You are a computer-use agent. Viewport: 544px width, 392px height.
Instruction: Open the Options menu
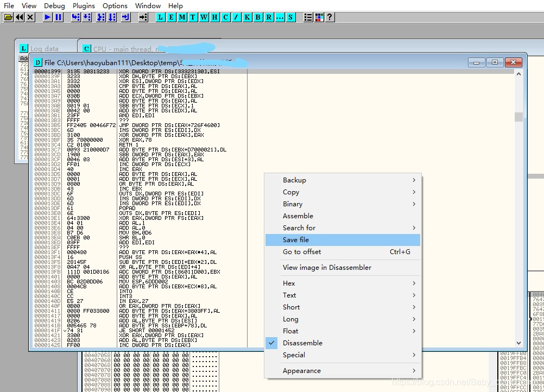click(x=115, y=5)
